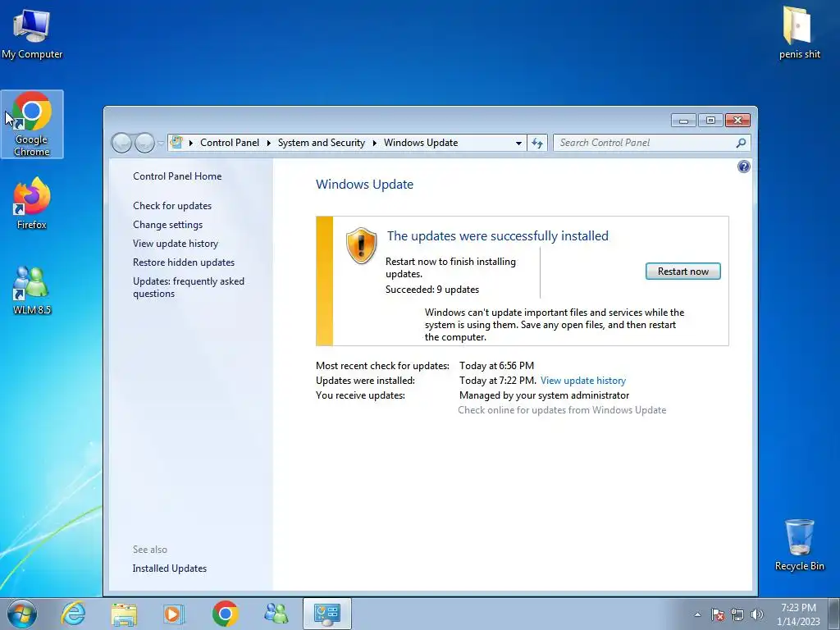840x630 pixels.
Task: Click View update history next to 7:22 PM
Action: pos(583,381)
